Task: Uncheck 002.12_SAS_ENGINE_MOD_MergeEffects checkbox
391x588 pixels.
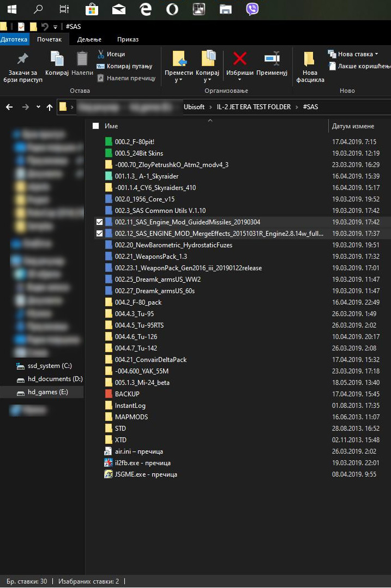Action: click(x=99, y=233)
